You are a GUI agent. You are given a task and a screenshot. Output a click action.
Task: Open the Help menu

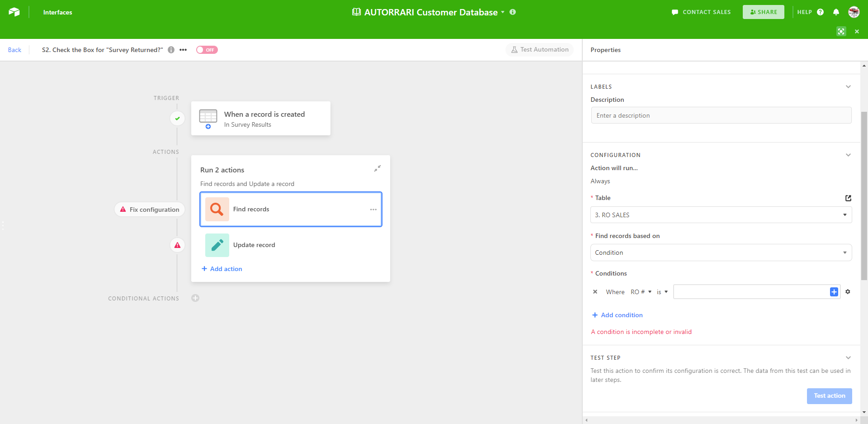[810, 12]
